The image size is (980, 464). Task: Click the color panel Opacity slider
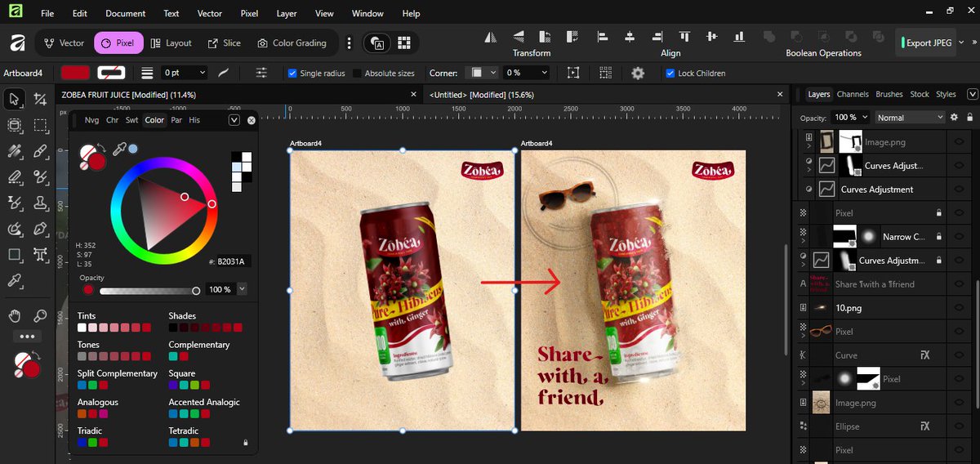click(150, 290)
